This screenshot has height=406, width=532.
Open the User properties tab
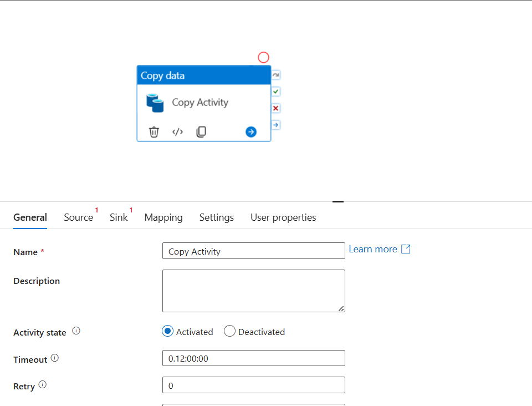coord(283,217)
